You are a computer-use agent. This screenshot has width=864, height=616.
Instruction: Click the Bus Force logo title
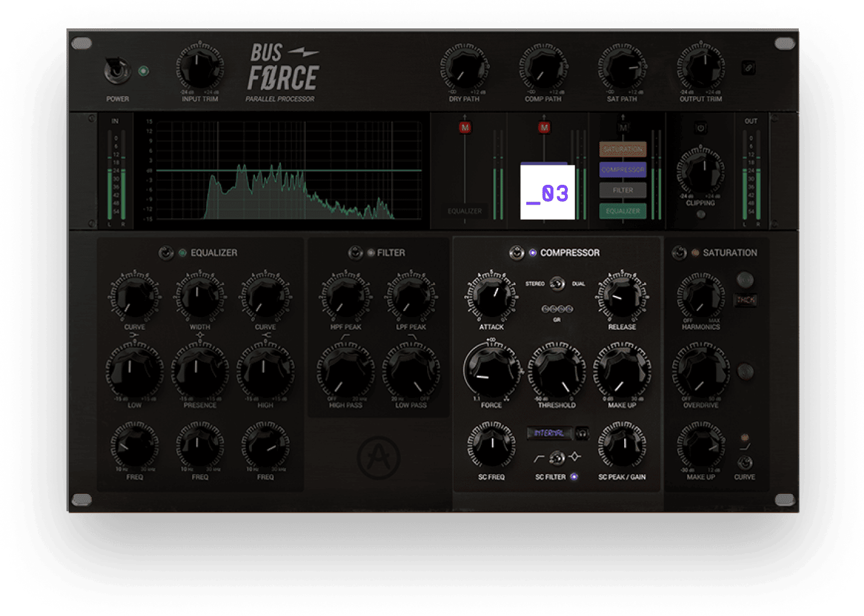283,68
